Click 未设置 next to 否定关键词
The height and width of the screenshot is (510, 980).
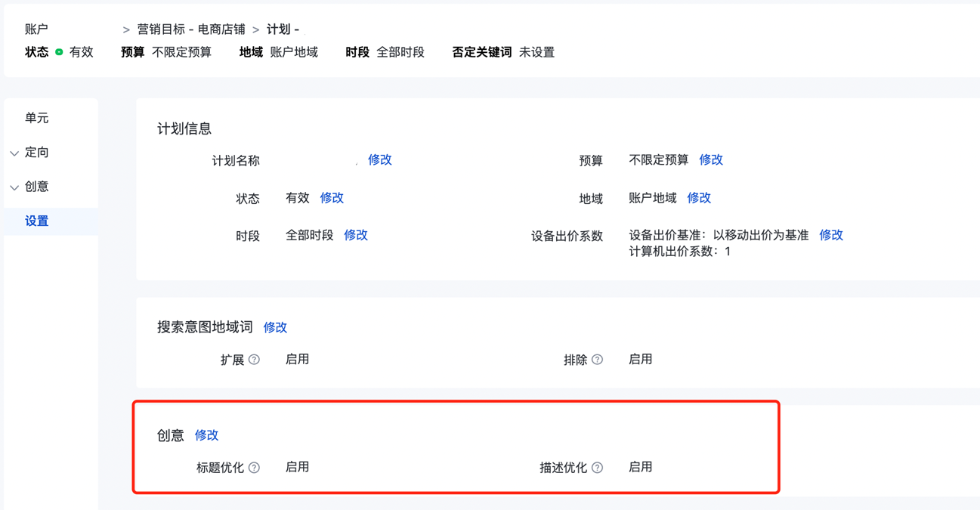point(536,52)
